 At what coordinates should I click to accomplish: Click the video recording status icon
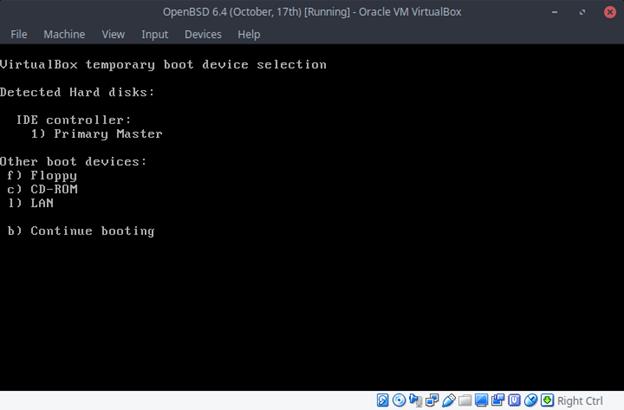(x=498, y=400)
